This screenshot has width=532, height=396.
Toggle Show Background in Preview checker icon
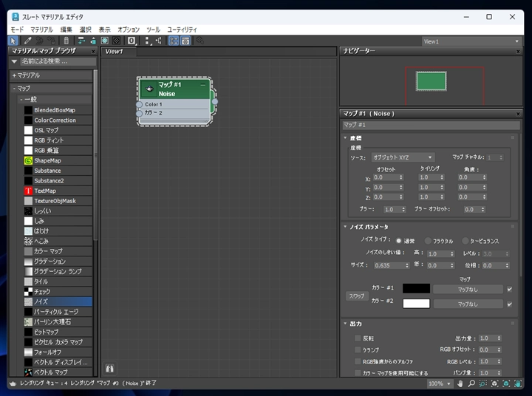tap(117, 41)
